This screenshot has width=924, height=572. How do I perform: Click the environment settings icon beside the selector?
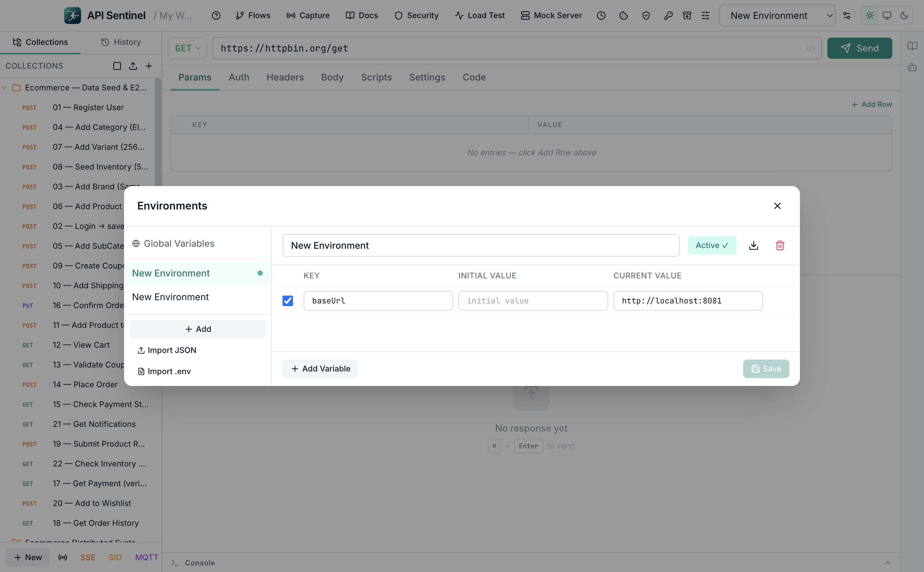tap(847, 16)
